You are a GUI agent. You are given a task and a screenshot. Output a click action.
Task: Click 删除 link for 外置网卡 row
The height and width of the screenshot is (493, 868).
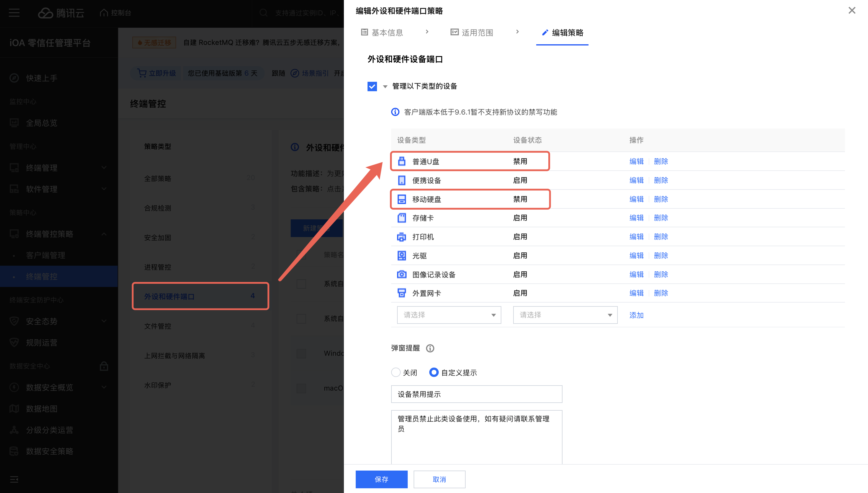coord(661,293)
